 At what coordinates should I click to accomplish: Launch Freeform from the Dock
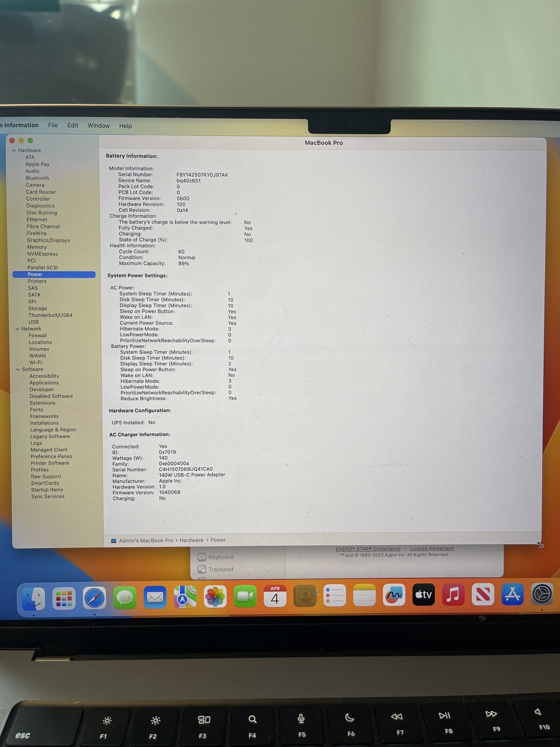click(394, 595)
